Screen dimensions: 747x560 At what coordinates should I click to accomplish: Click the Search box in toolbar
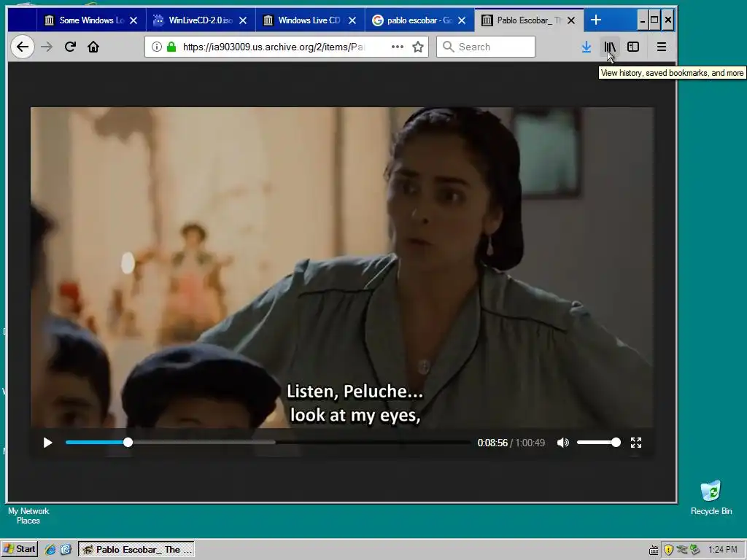(485, 47)
